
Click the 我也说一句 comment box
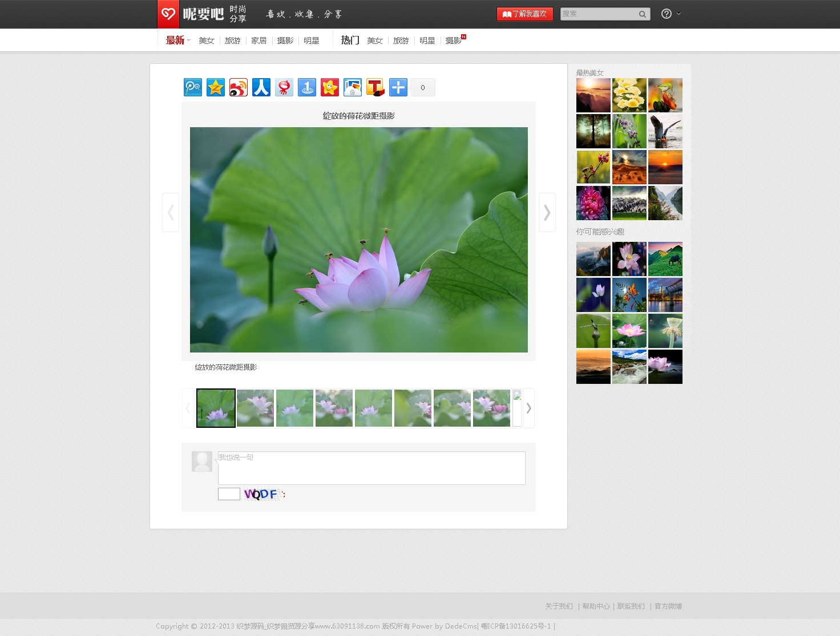371,468
